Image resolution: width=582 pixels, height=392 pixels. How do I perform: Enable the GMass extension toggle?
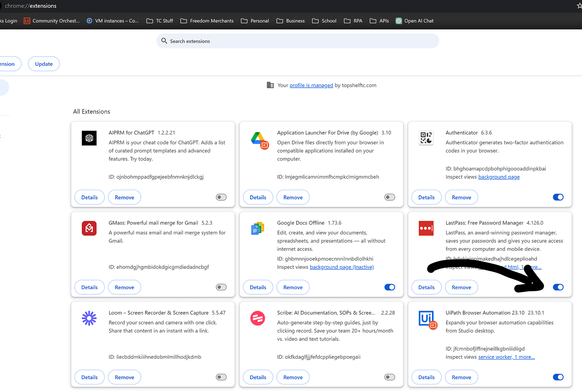[221, 287]
